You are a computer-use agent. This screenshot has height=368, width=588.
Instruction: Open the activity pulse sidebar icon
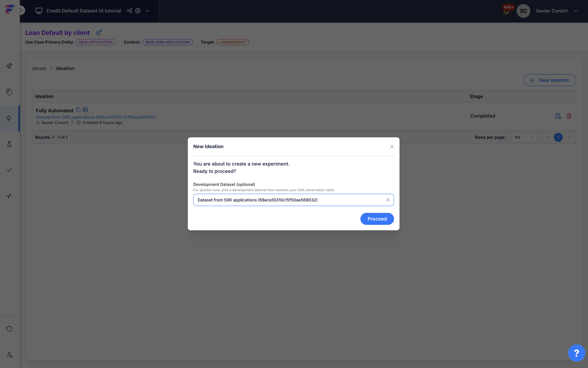[9, 196]
